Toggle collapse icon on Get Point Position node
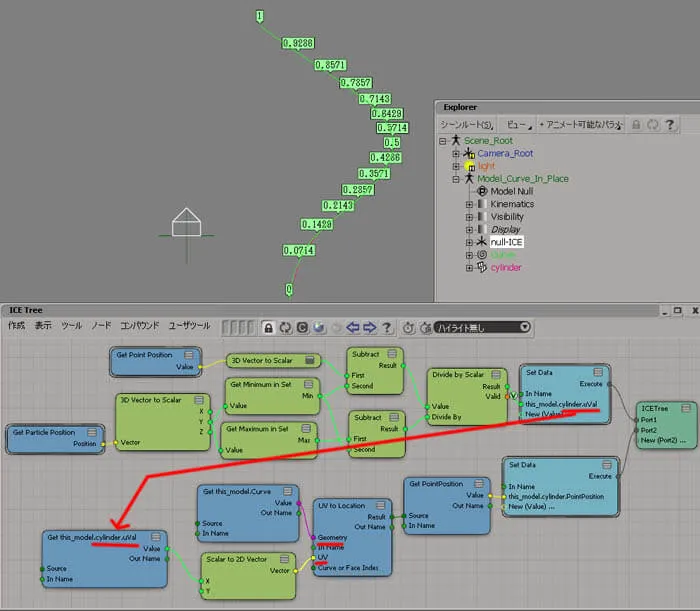The width and height of the screenshot is (700, 611). pyautogui.click(x=188, y=355)
